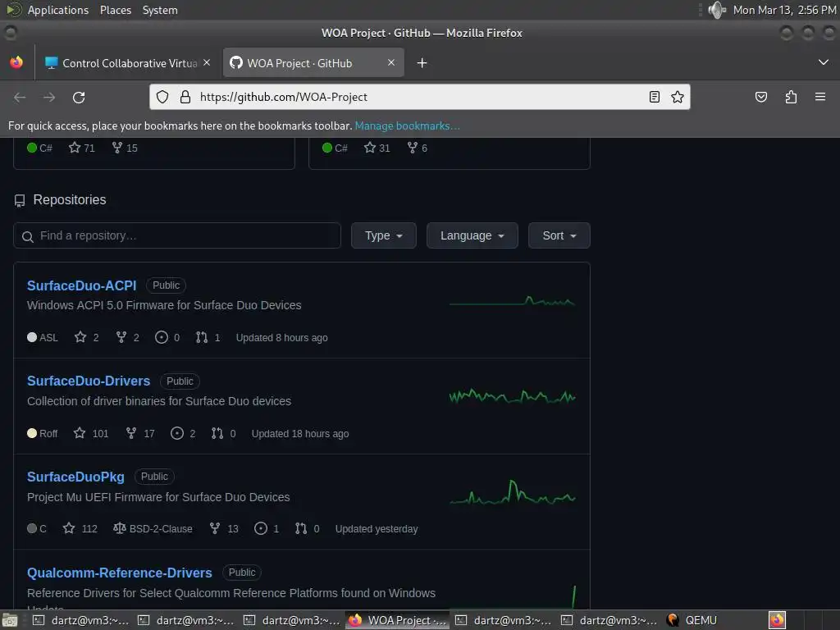Click the 6 forks on the pinned repo

tap(418, 148)
